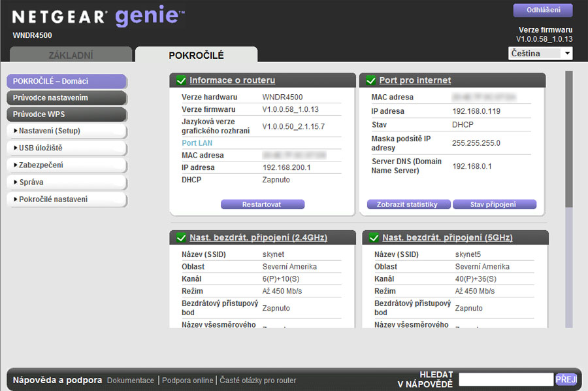Click the internet IP address 192.168.0.119
588x391 pixels.
[476, 111]
